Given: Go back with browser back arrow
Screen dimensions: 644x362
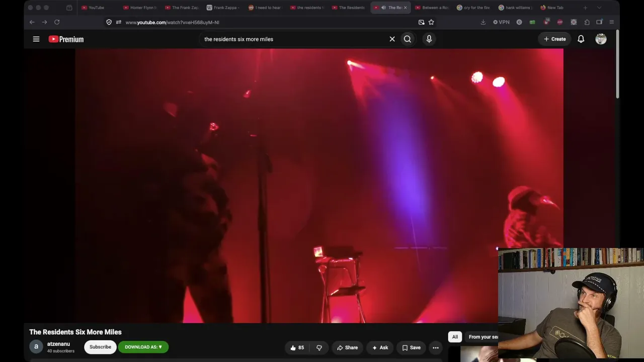Looking at the screenshot, I should (32, 22).
